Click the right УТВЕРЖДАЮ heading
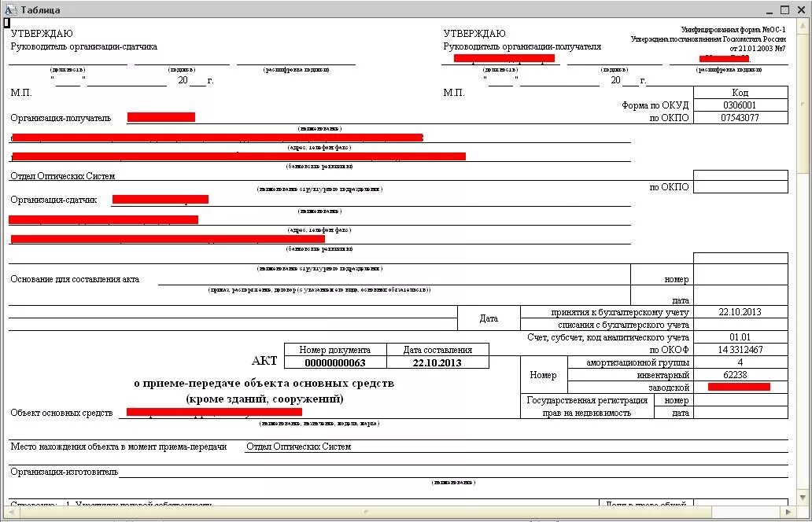This screenshot has height=522, width=812. (x=474, y=34)
